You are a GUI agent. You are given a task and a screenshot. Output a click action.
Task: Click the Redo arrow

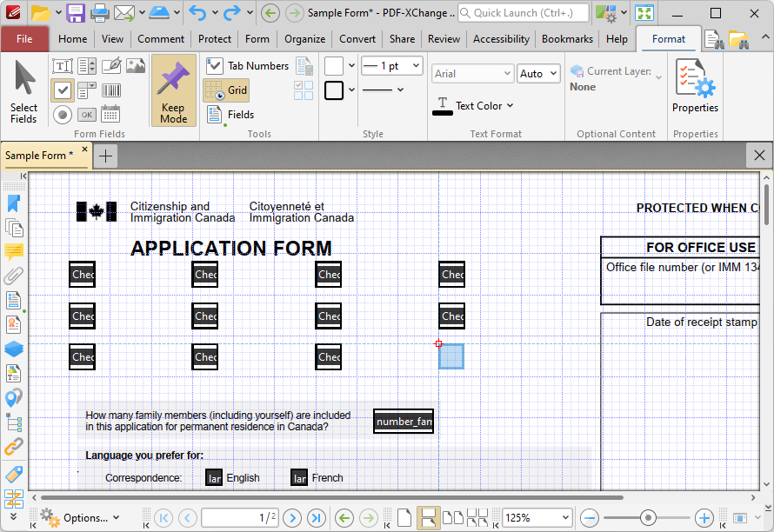tap(231, 13)
